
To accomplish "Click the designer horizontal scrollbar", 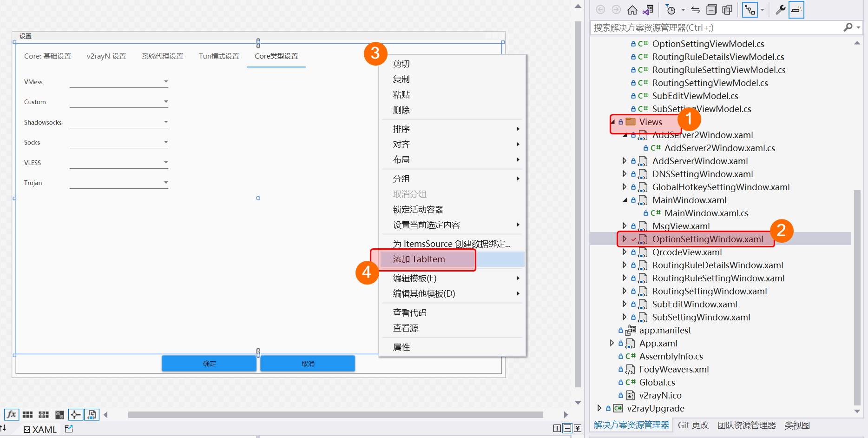I will 335,415.
